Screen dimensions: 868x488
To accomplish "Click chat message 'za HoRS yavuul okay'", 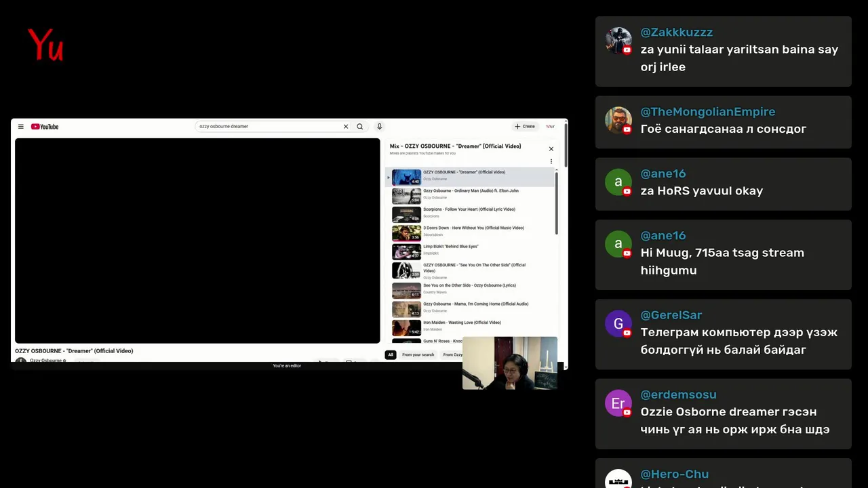I will pos(702,191).
